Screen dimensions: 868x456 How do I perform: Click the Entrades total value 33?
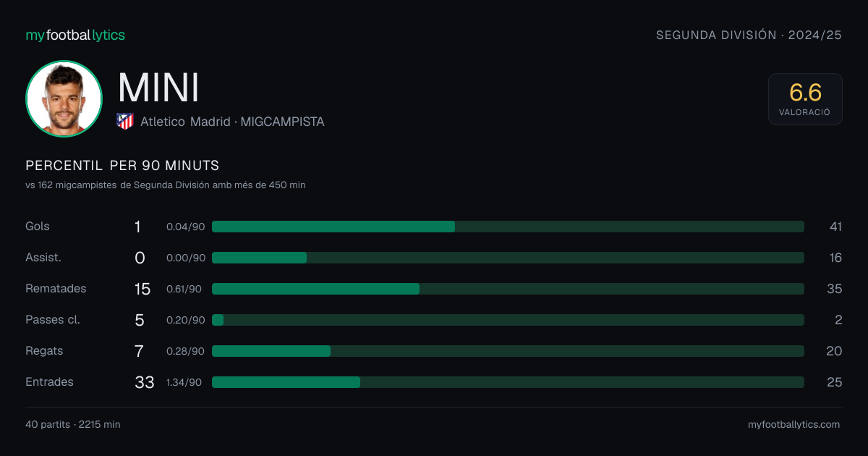(145, 382)
